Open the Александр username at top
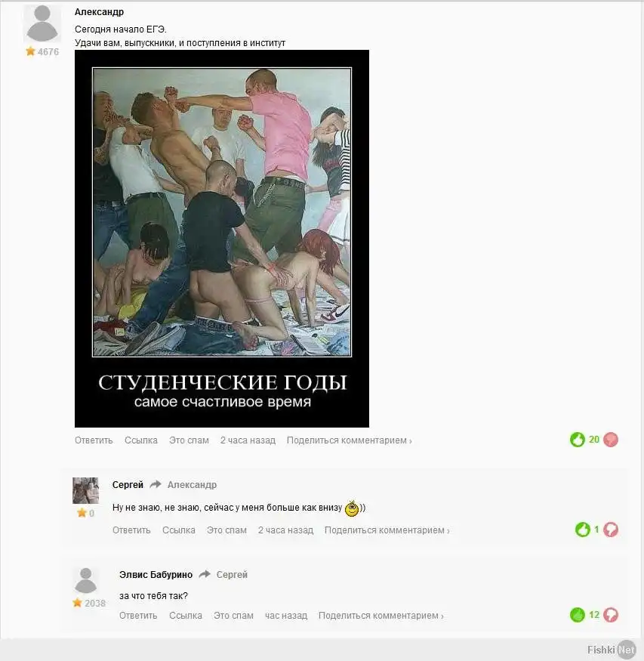The height and width of the screenshot is (661, 644). (x=99, y=12)
